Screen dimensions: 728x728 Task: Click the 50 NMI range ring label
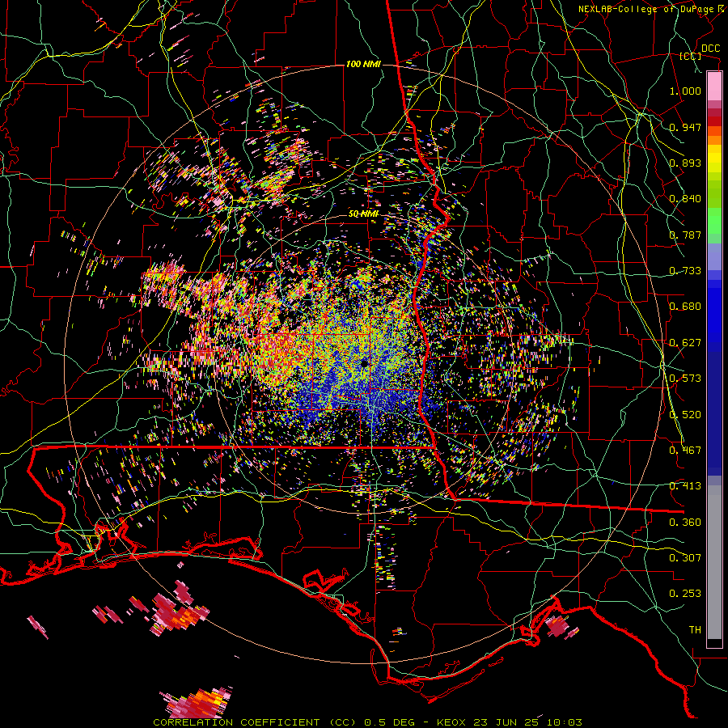click(363, 214)
